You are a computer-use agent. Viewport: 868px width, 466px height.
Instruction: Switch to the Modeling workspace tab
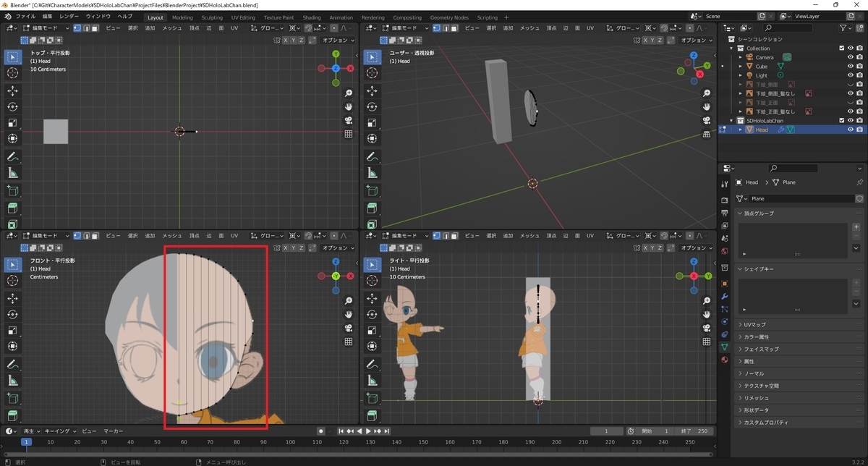tap(182, 17)
